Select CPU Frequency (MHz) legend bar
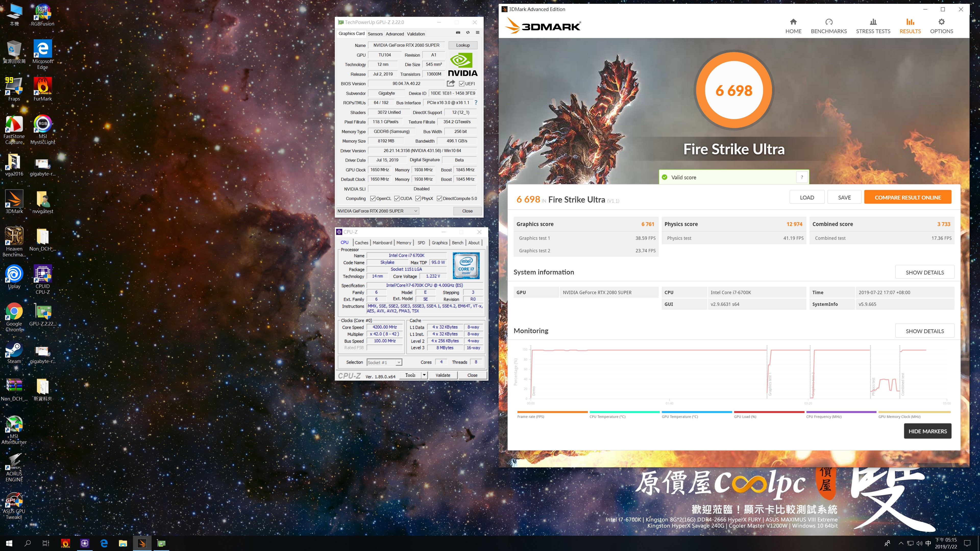This screenshot has width=980, height=551. pos(841,412)
